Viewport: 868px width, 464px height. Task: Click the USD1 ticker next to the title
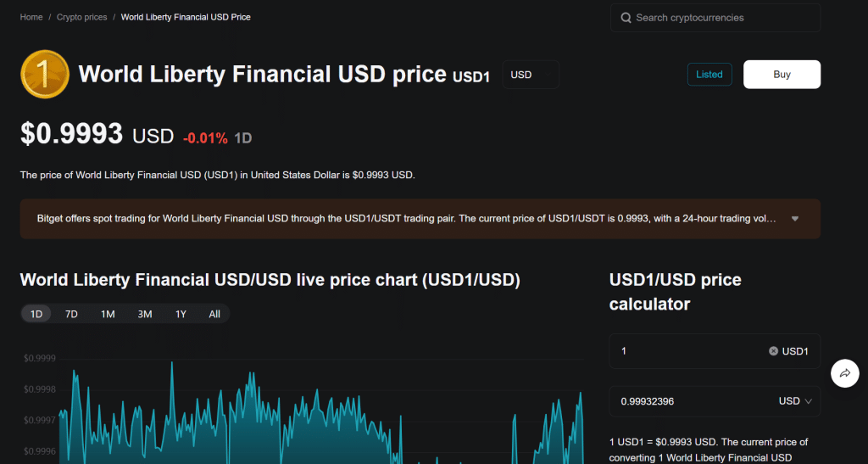coord(471,77)
